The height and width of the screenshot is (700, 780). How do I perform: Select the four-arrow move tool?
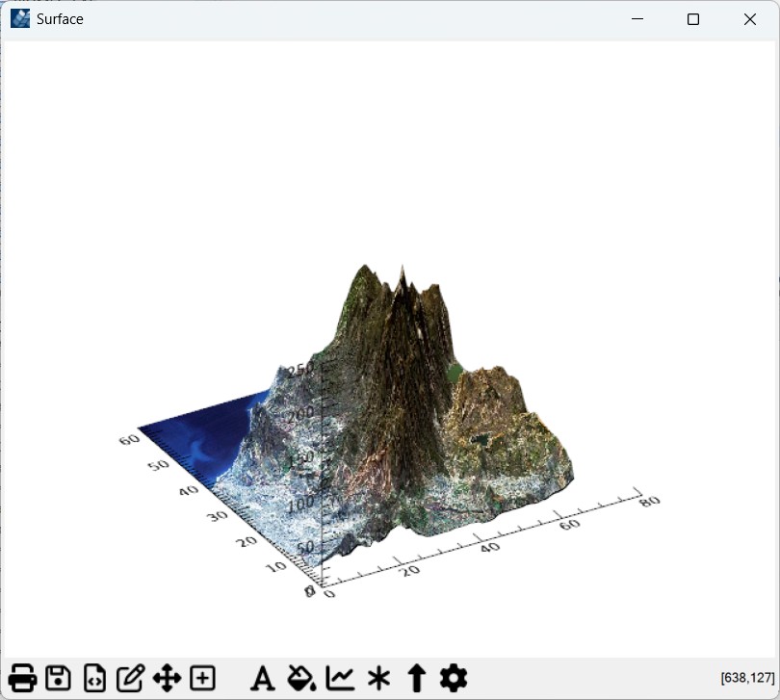[x=167, y=678]
